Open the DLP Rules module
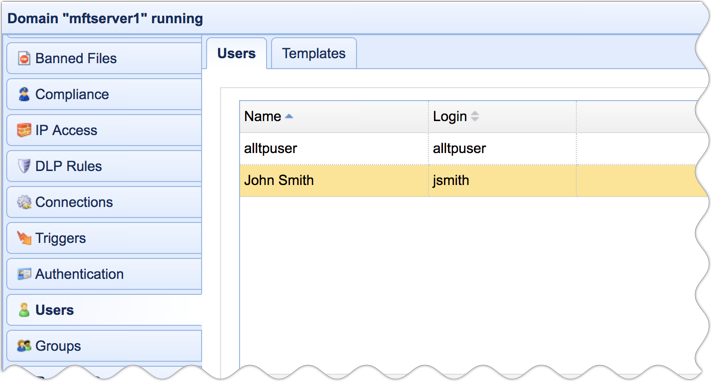Viewport: 711px width, 381px height. [x=104, y=166]
